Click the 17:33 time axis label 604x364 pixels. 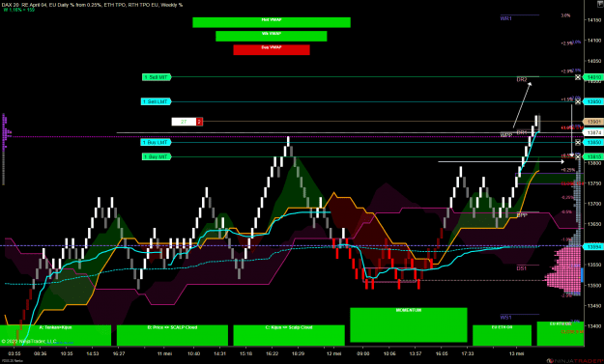pyautogui.click(x=467, y=353)
